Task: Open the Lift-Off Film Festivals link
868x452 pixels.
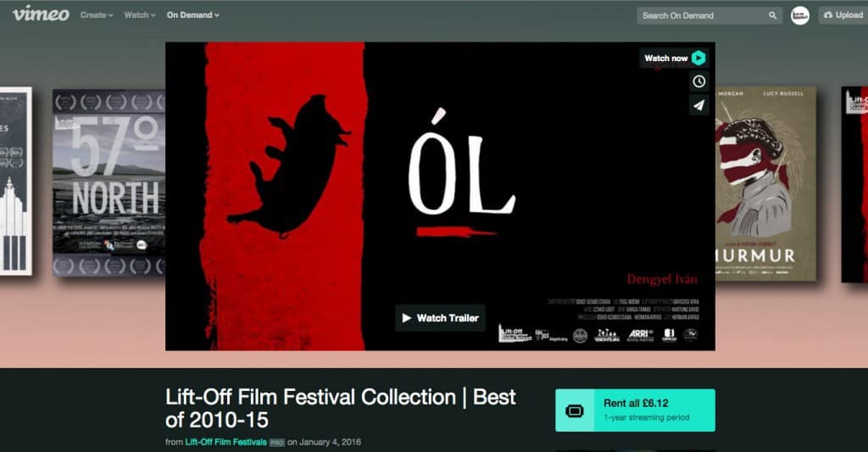Action: [x=225, y=443]
